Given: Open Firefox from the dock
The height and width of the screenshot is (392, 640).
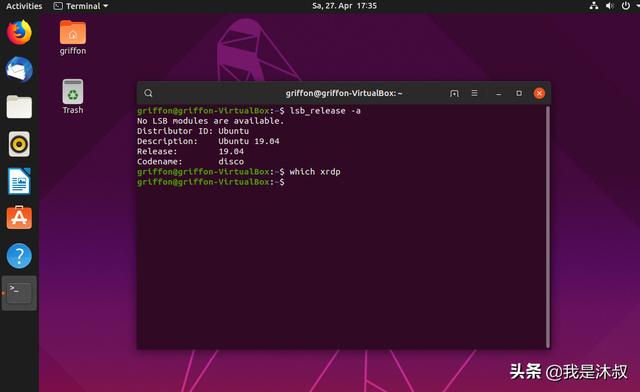Looking at the screenshot, I should [19, 33].
